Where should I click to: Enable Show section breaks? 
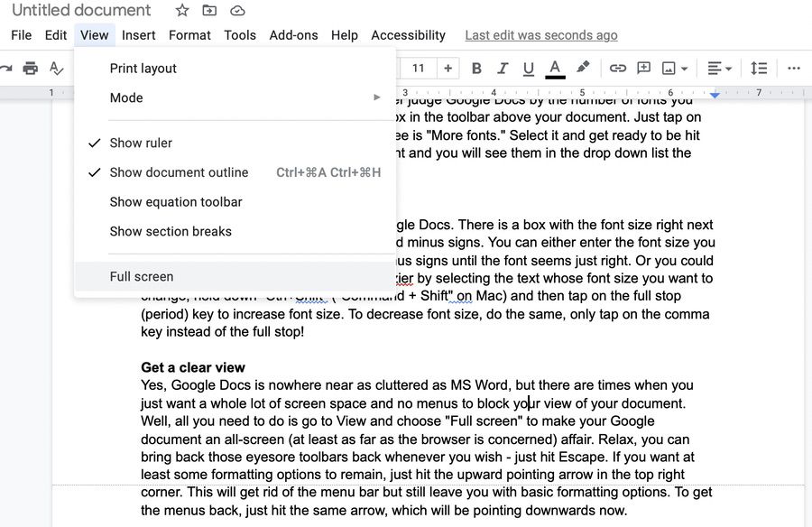(x=235, y=232)
